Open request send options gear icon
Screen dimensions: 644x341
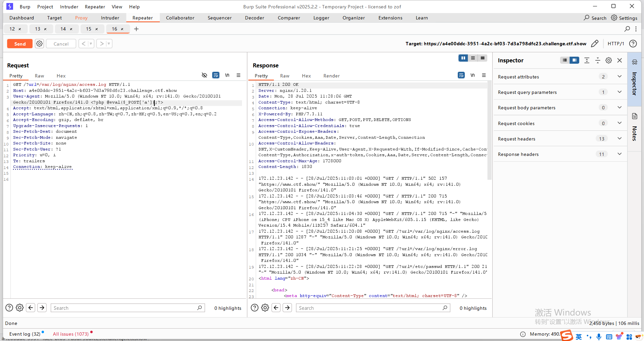tap(40, 44)
